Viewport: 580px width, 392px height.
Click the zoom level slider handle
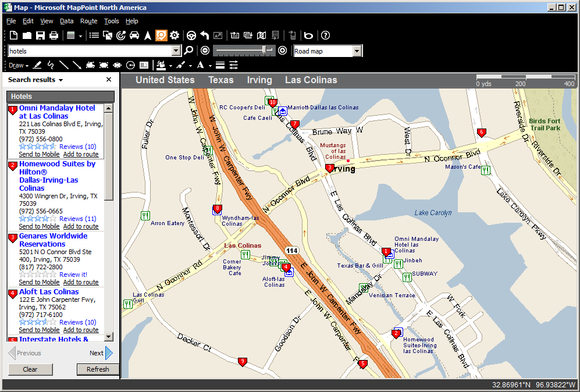coord(265,51)
